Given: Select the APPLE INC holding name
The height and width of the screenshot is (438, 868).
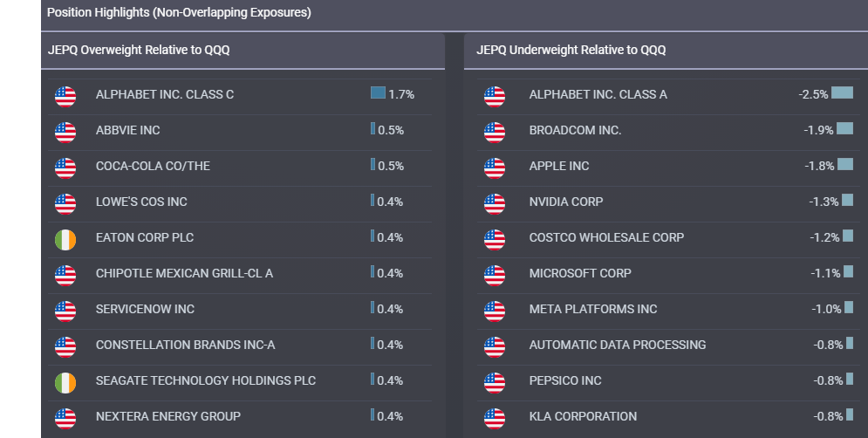Looking at the screenshot, I should tap(559, 166).
